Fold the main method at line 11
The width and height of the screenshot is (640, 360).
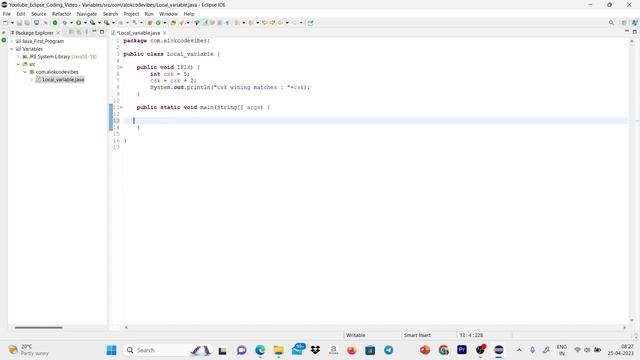[121, 107]
